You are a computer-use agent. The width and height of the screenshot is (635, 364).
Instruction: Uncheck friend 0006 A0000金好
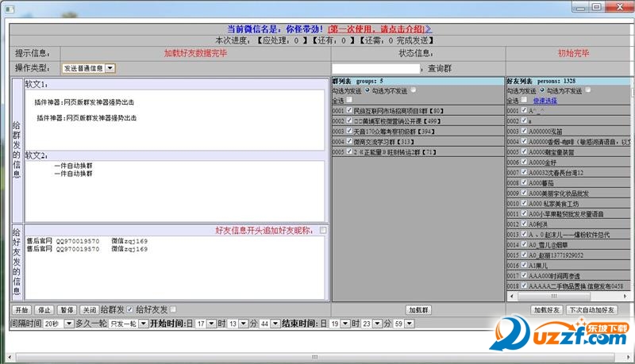pos(524,162)
